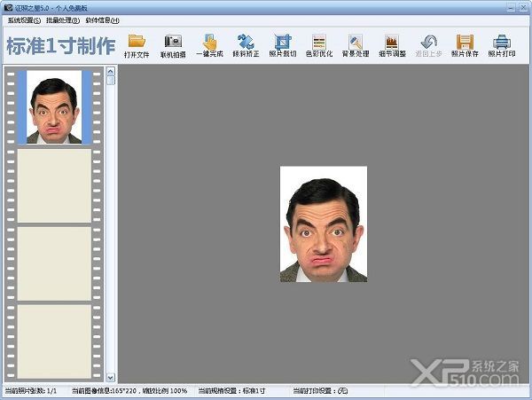Open the 色彩优化 color optimization tool

pyautogui.click(x=319, y=45)
